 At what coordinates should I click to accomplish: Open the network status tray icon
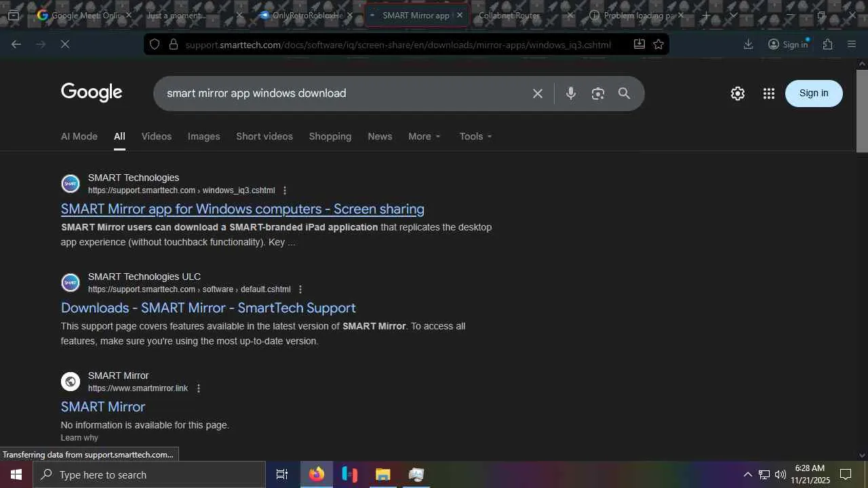coord(764,474)
